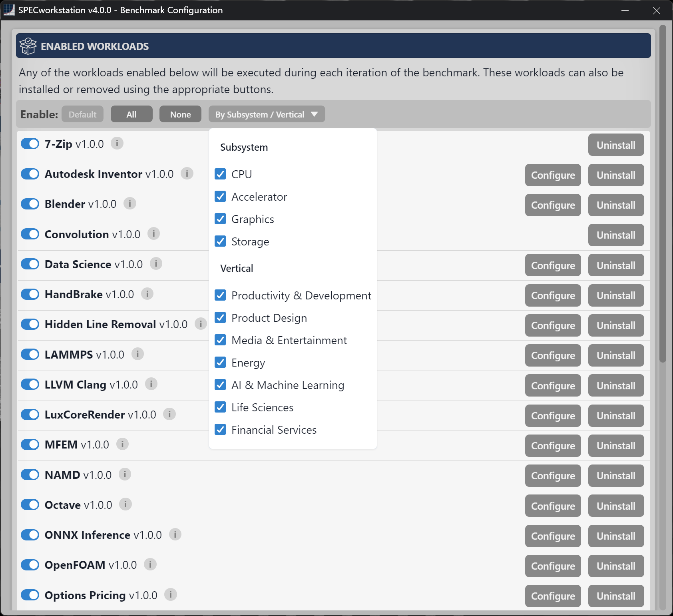This screenshot has height=616, width=673.
Task: Click the Enabled Workloads box icon
Action: coord(28,46)
